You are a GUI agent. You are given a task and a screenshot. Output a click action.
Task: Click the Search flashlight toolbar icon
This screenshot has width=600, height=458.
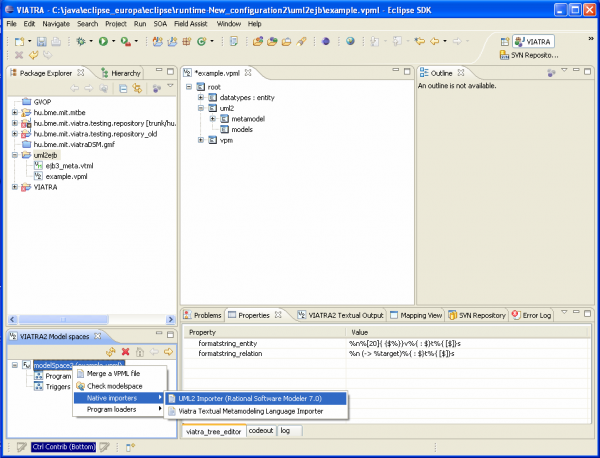pyautogui.click(x=302, y=41)
